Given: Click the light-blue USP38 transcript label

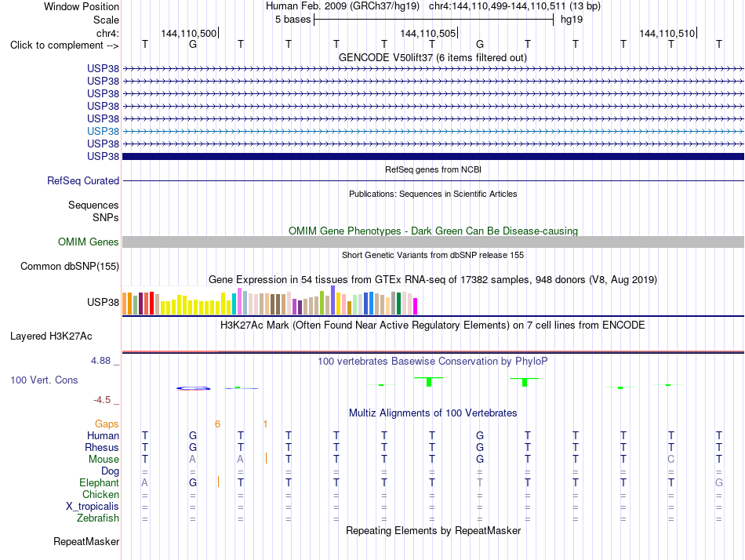Looking at the screenshot, I should pyautogui.click(x=103, y=131).
